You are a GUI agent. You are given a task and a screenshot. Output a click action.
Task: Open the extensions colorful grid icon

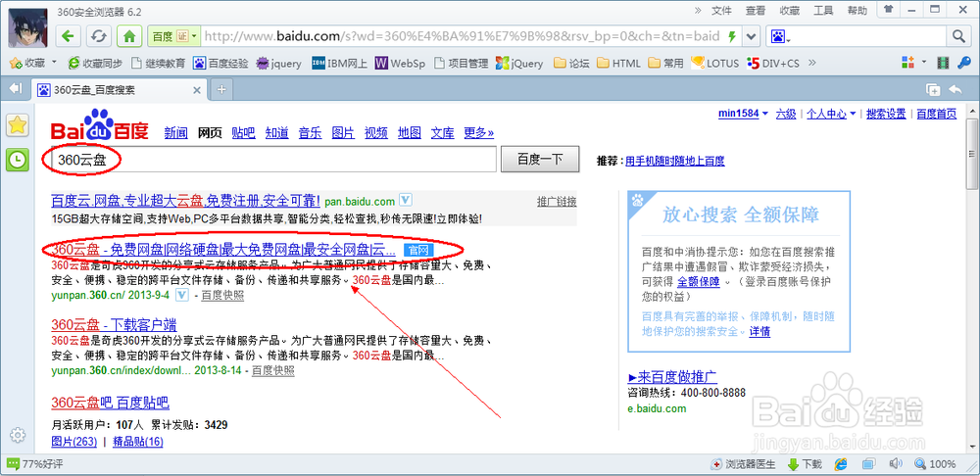click(x=907, y=63)
